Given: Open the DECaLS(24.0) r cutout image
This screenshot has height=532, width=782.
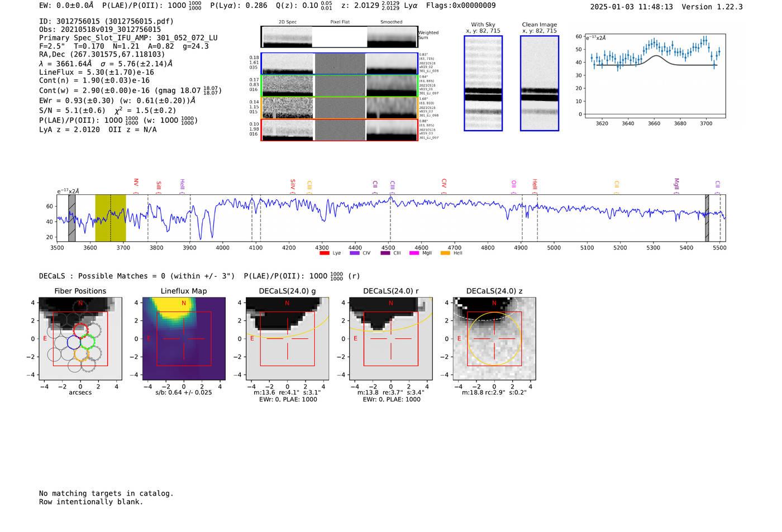Looking at the screenshot, I should click(x=390, y=338).
